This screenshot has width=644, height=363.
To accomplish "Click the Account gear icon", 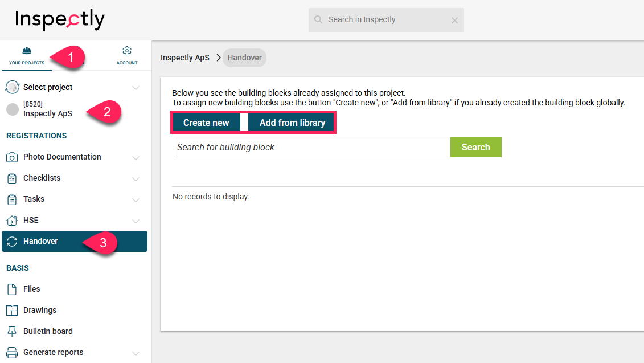I will (127, 51).
